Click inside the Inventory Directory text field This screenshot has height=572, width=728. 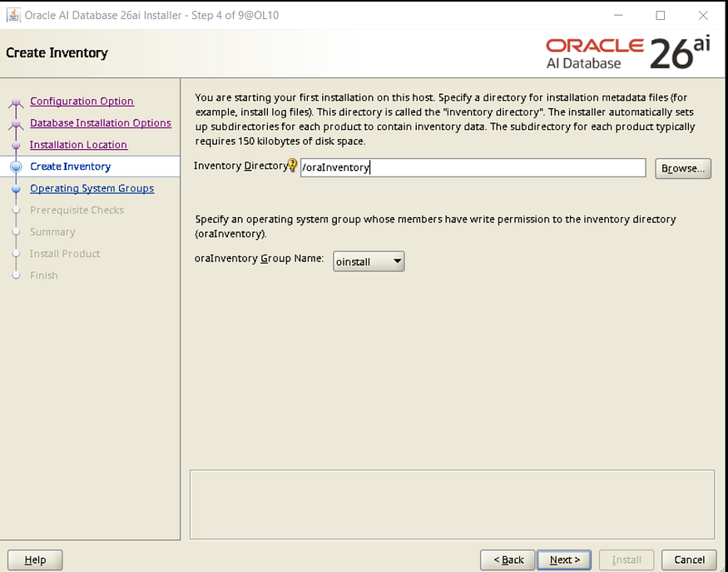473,167
